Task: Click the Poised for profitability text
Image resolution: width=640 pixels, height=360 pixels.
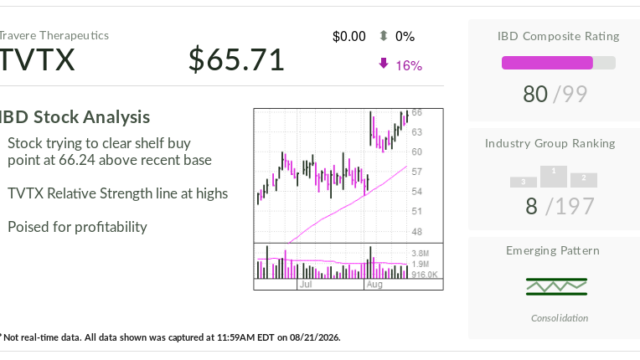Action: [x=77, y=227]
